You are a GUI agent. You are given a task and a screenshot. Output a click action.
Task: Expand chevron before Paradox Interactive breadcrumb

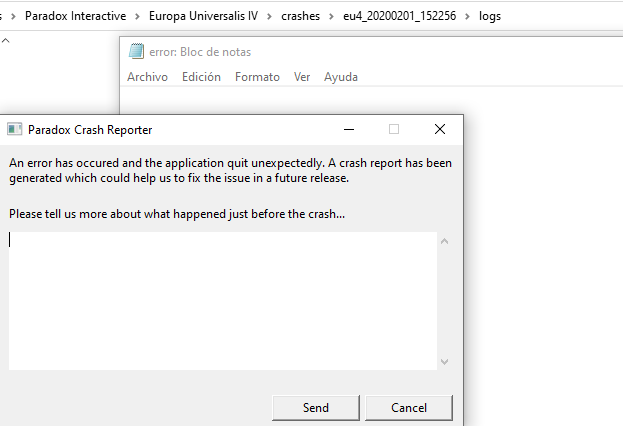click(14, 16)
